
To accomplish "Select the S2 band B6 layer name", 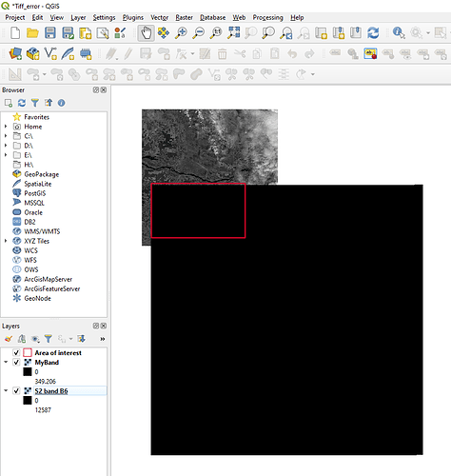I will [x=51, y=391].
